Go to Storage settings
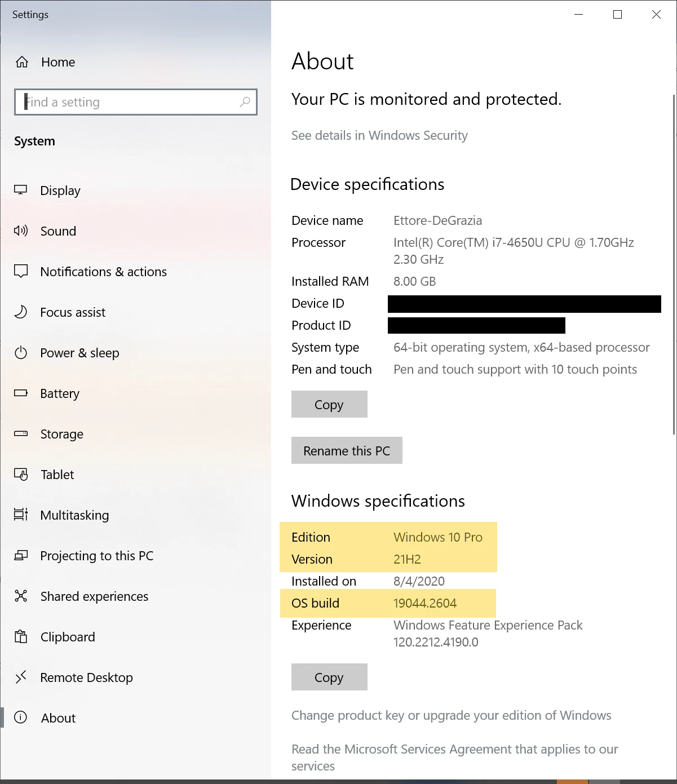Screen dimensions: 677x784 (62, 434)
